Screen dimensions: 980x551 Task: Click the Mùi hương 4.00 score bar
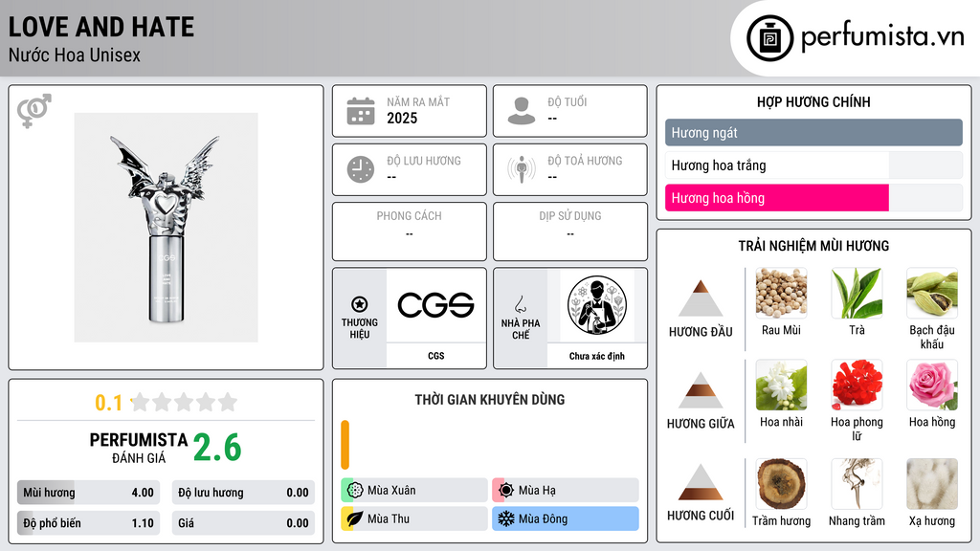click(x=88, y=493)
